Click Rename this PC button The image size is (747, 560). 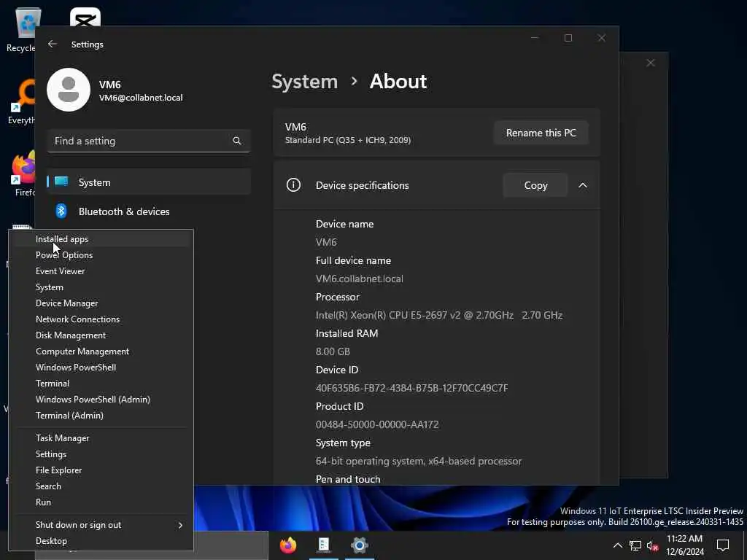pos(541,133)
